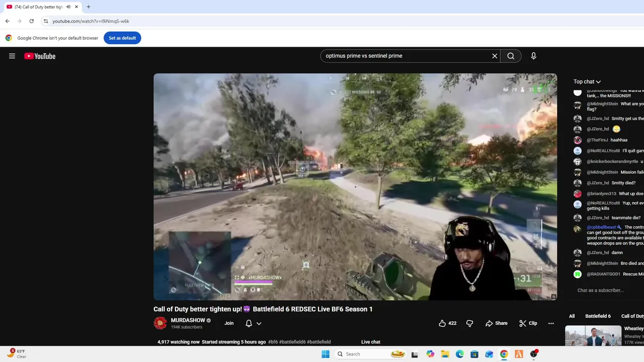This screenshot has height=362, width=644.
Task: View site information icon in address bar
Action: coord(45,21)
